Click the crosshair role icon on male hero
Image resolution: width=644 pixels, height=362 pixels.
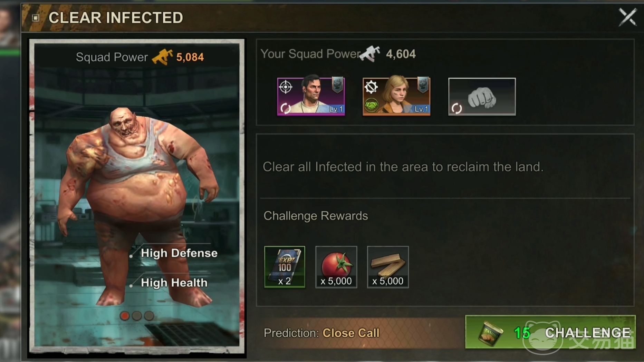286,87
